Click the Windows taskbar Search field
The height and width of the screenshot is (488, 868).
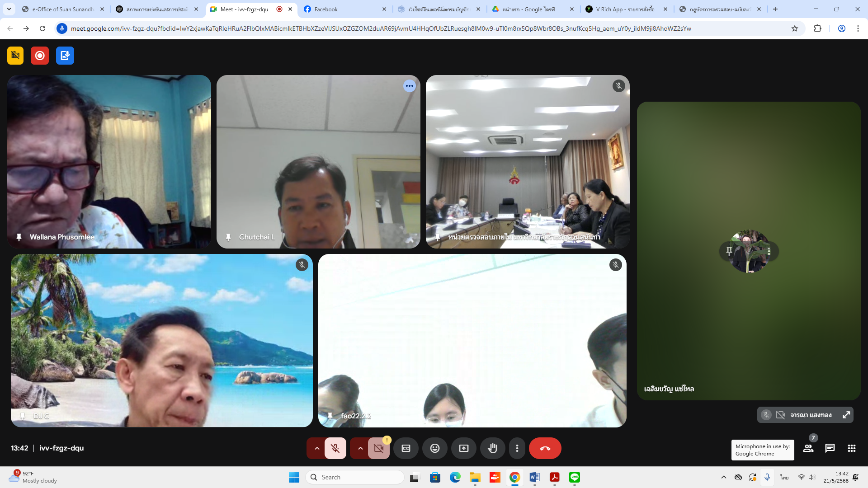355,477
